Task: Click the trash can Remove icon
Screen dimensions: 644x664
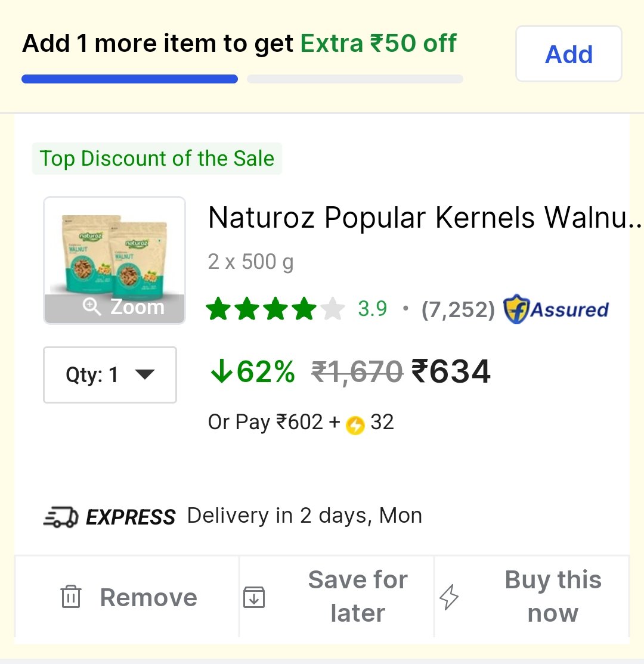Action: (x=71, y=597)
